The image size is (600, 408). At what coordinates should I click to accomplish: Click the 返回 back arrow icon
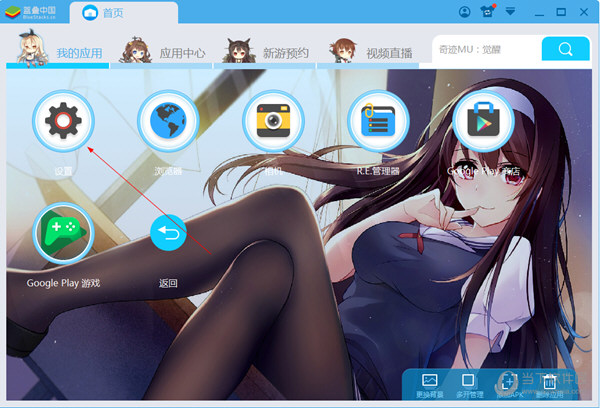(168, 235)
